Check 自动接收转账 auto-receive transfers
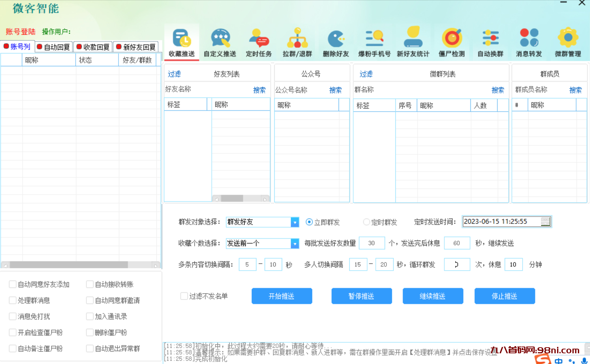Screen dimensions: 590x364 90,284
